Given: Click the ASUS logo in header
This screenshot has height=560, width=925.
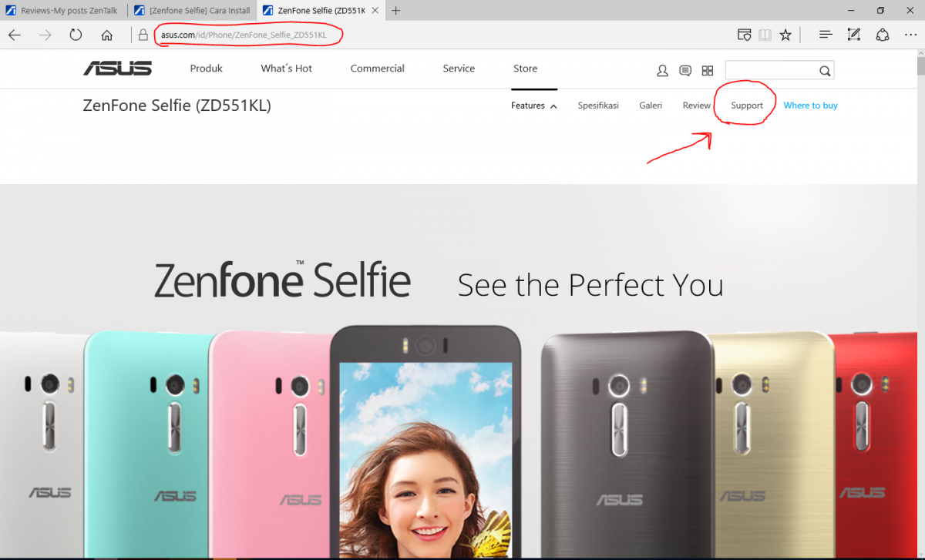Looking at the screenshot, I should coord(118,69).
